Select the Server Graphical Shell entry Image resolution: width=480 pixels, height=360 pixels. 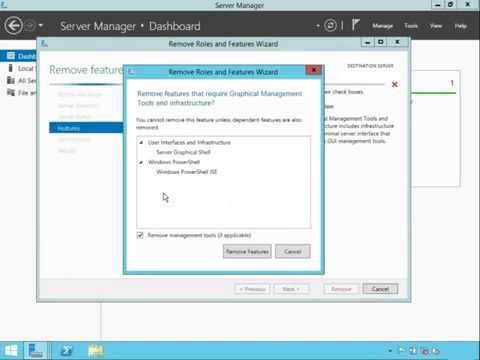click(x=183, y=152)
